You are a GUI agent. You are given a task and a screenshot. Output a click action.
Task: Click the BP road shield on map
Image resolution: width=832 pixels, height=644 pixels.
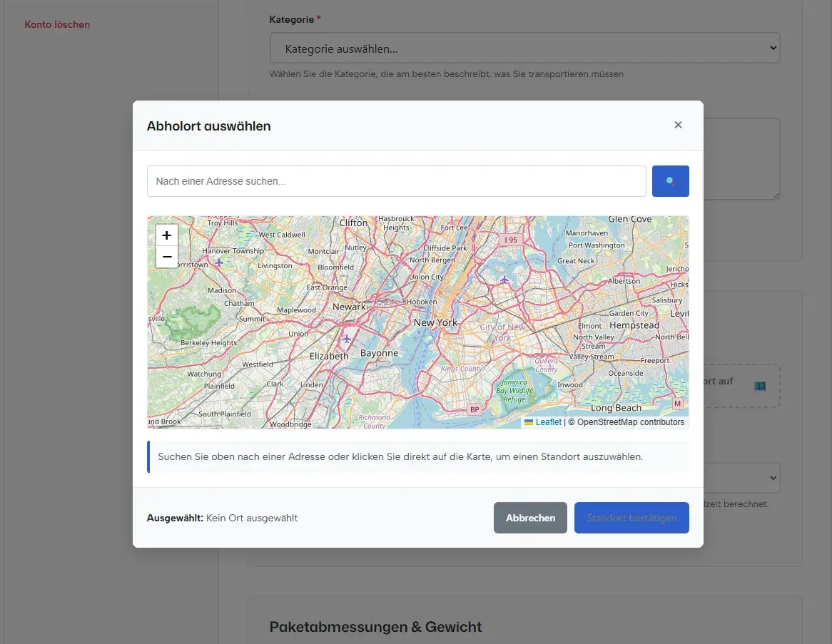[x=474, y=409]
